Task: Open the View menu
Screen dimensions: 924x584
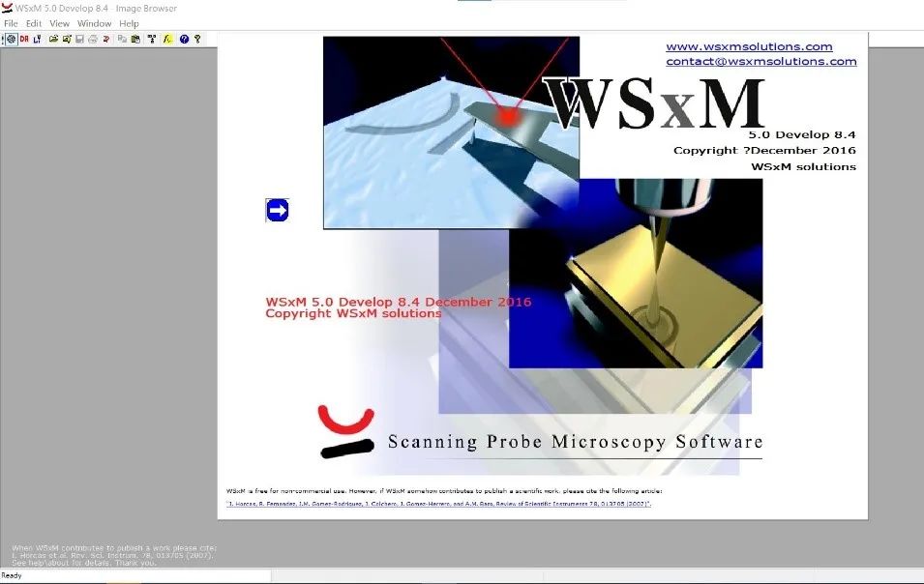Action: coord(59,23)
